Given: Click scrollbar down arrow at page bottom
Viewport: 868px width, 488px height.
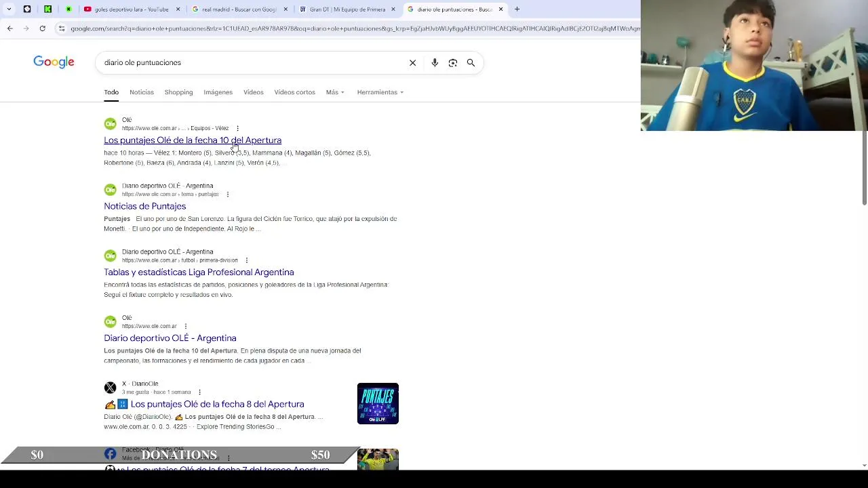Looking at the screenshot, I should click(x=864, y=466).
